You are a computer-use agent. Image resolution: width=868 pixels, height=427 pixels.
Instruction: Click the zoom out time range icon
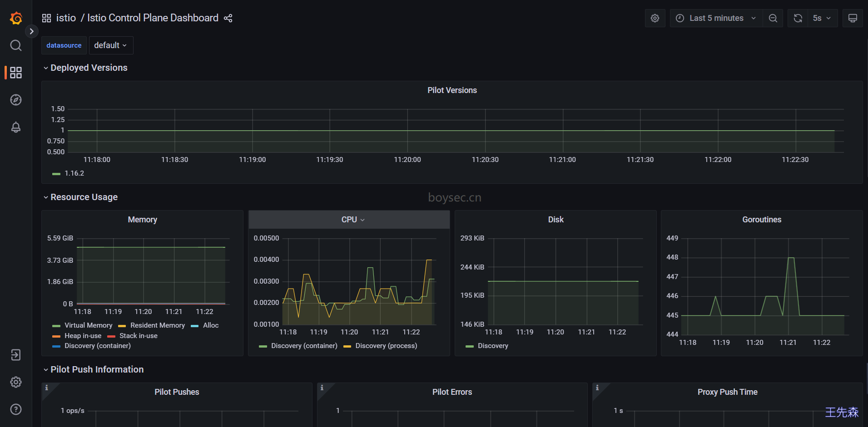(x=773, y=18)
